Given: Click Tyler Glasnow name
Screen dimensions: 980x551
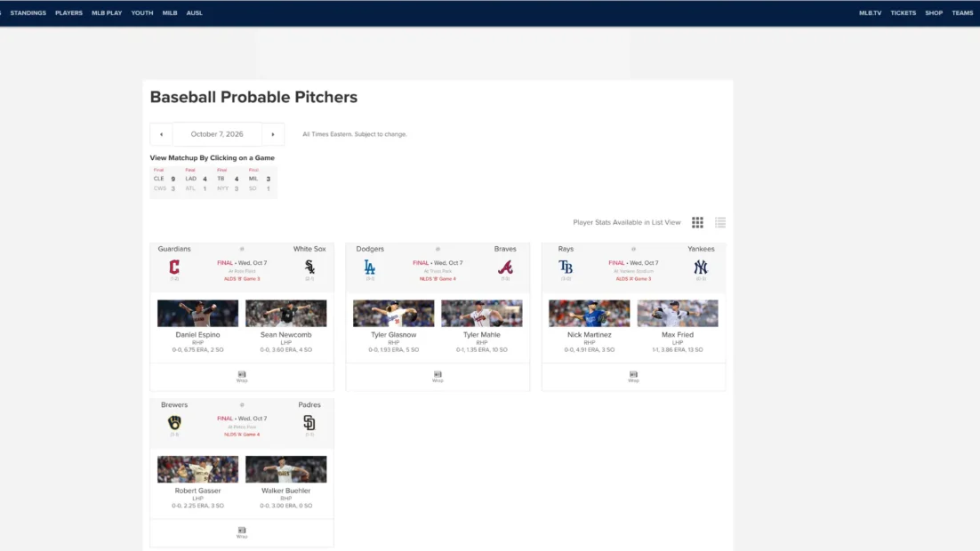Looking at the screenshot, I should (x=393, y=335).
